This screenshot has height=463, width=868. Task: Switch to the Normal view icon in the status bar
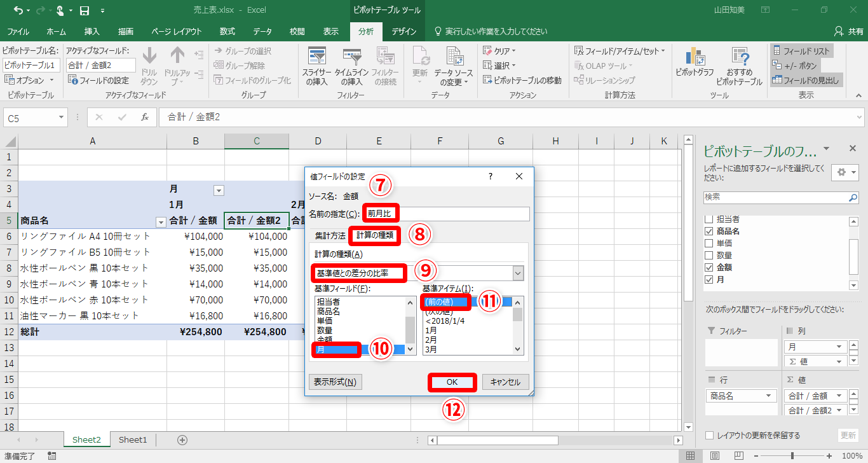pos(691,456)
